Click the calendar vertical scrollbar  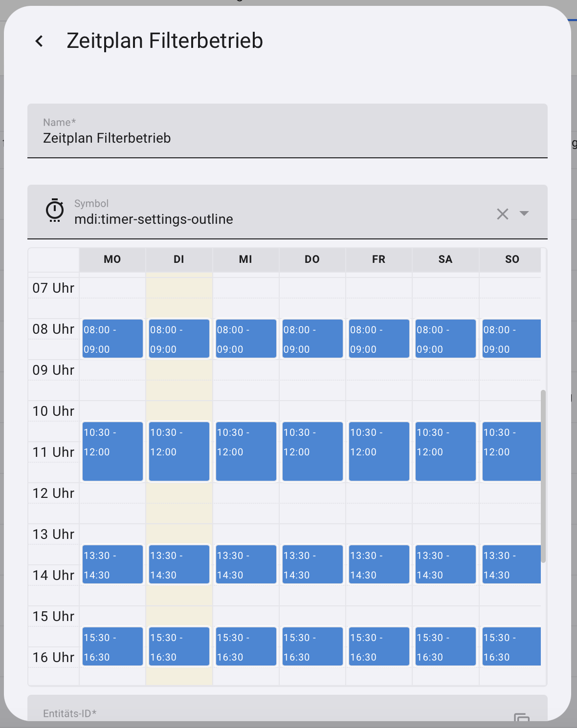tap(543, 476)
